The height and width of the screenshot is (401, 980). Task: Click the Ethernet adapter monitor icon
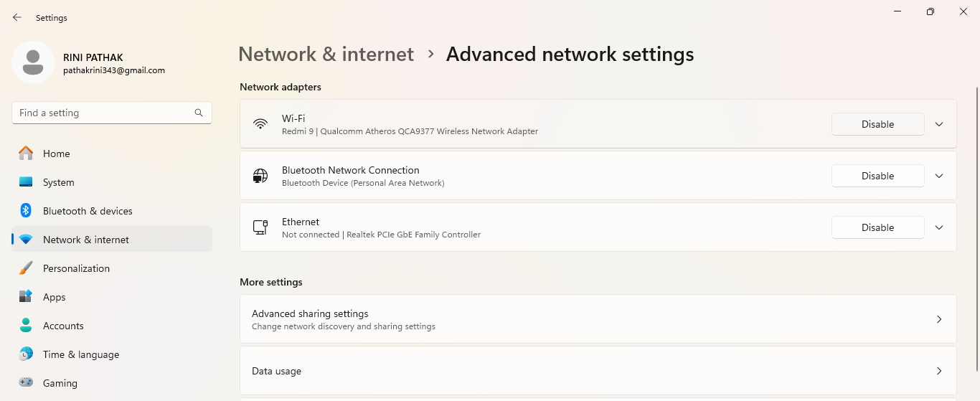tap(260, 227)
